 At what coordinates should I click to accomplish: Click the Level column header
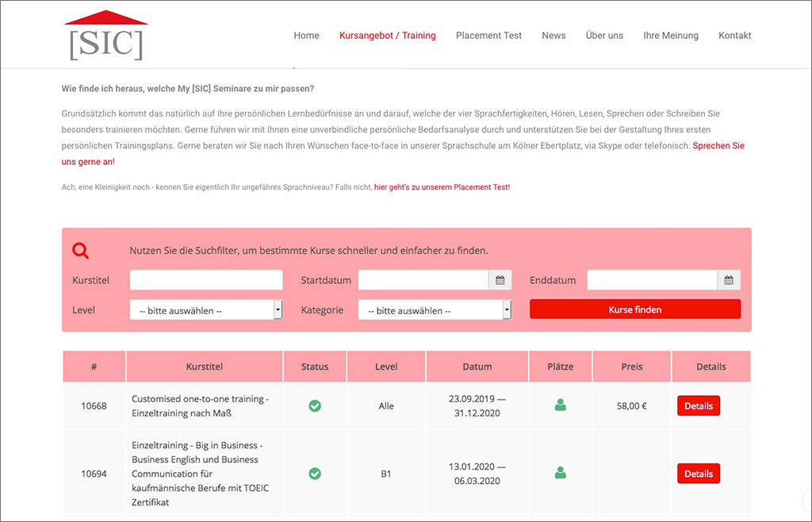point(386,367)
